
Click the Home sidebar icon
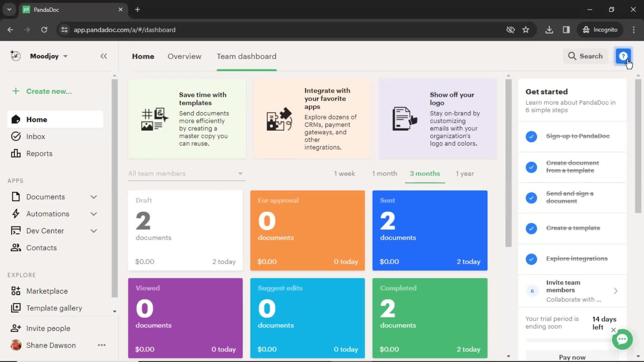click(x=16, y=119)
